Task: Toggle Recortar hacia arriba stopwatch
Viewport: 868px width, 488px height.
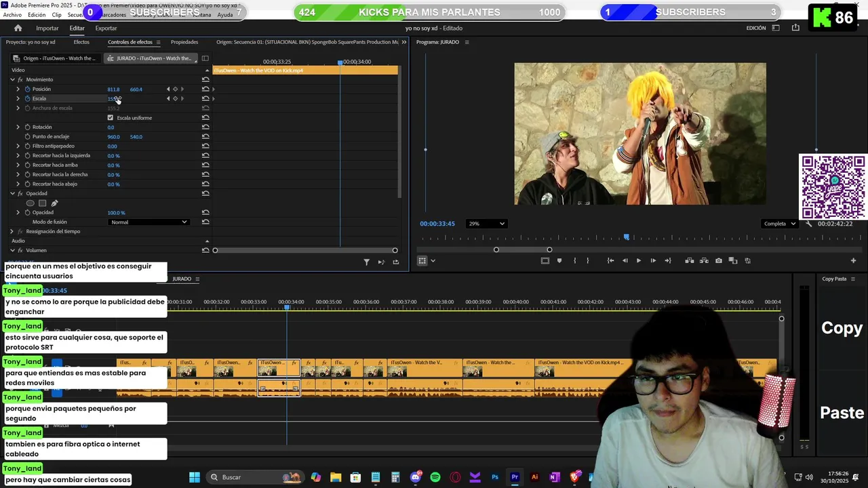Action: tap(28, 165)
